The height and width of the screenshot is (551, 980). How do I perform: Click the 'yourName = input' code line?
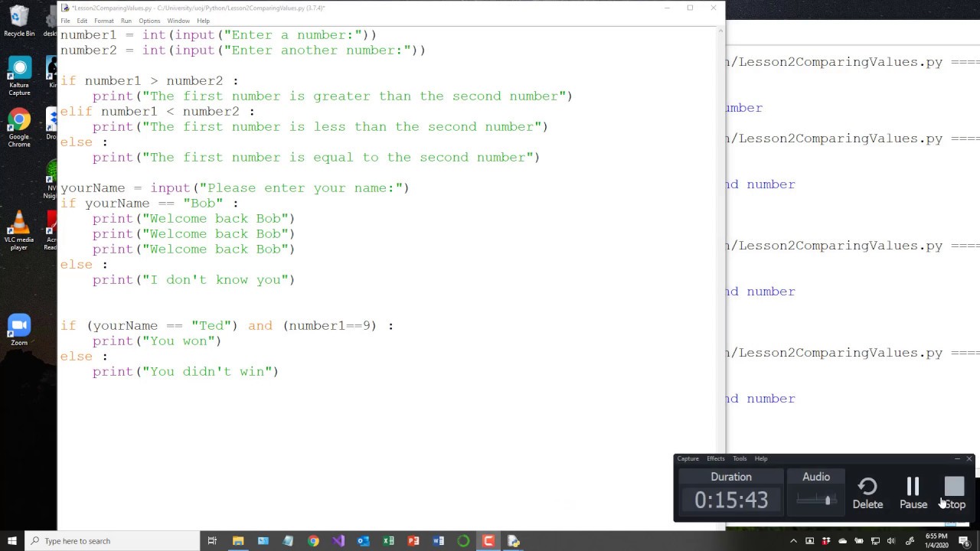(235, 187)
